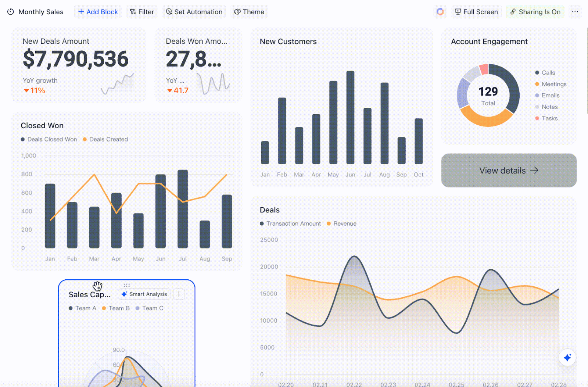Open the Theme palette
588x387 pixels.
pos(249,12)
